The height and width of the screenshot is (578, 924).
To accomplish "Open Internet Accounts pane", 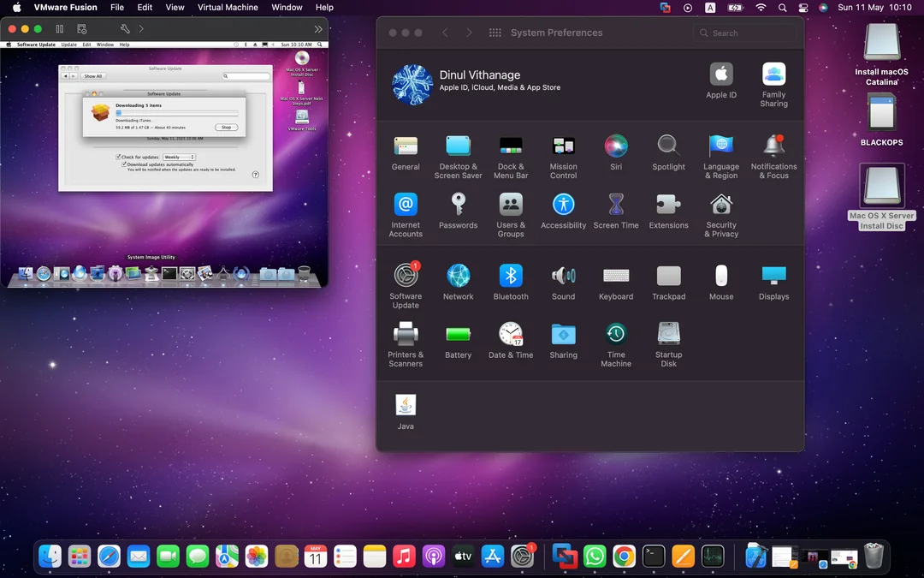I will (406, 215).
